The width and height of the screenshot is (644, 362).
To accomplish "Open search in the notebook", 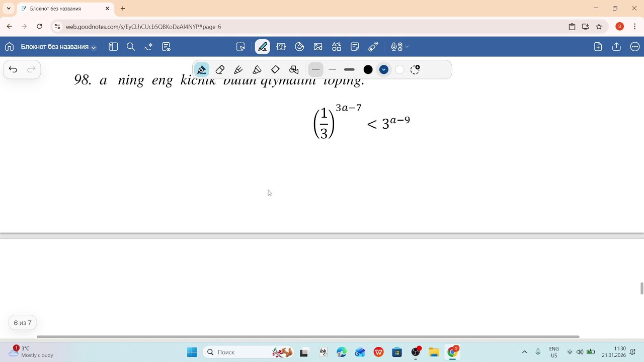I will tap(131, 47).
